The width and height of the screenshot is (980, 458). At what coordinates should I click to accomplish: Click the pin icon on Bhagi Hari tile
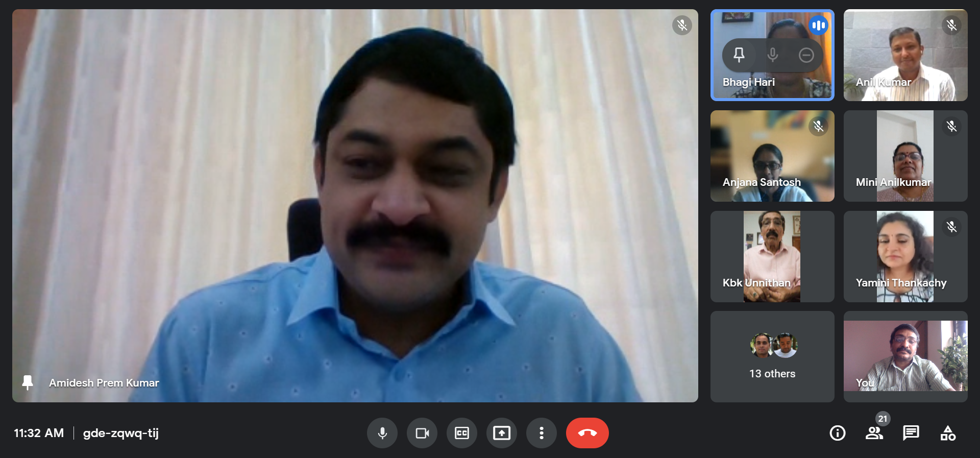tap(739, 55)
